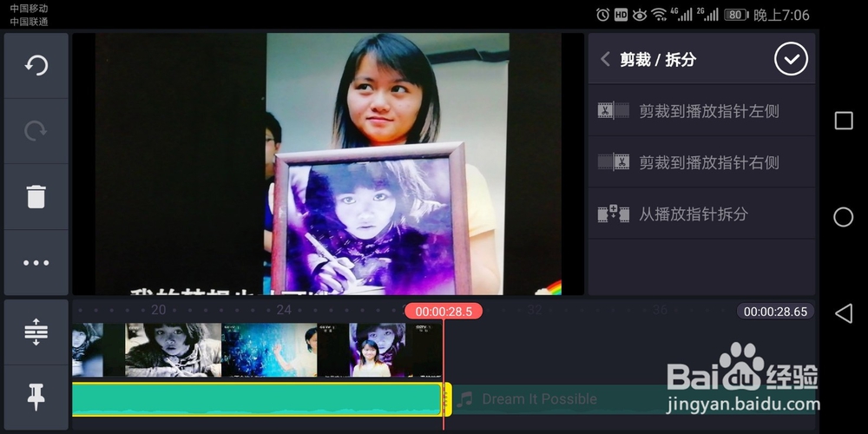Tap the Android recent apps square button

(x=844, y=120)
